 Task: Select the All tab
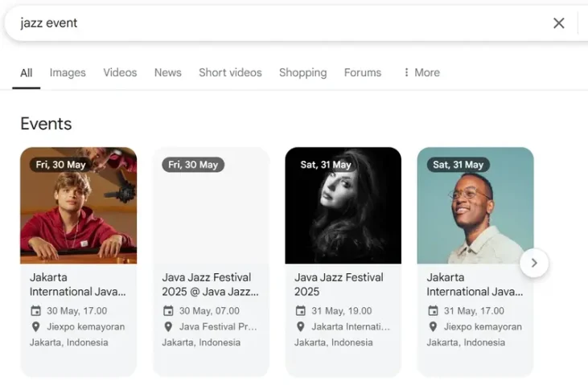click(27, 72)
